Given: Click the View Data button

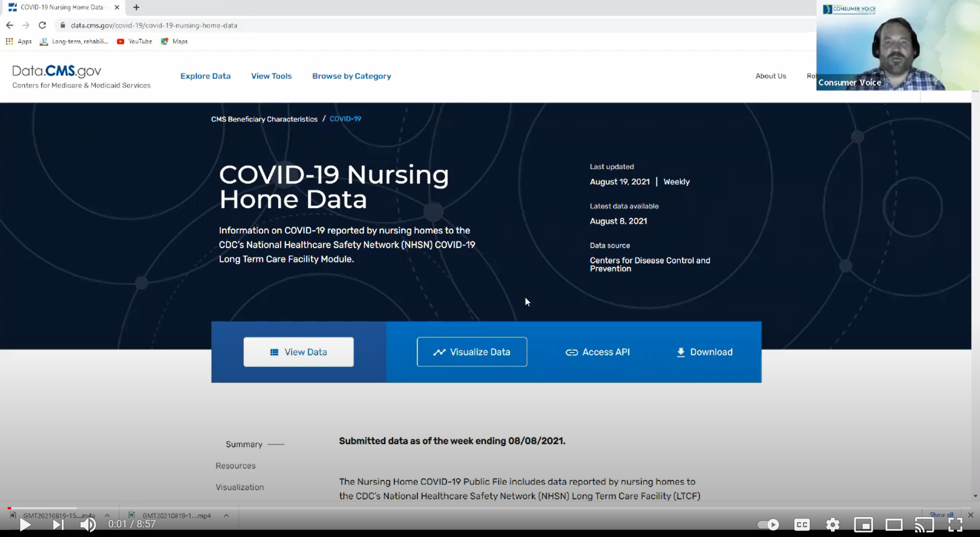Looking at the screenshot, I should tap(298, 352).
